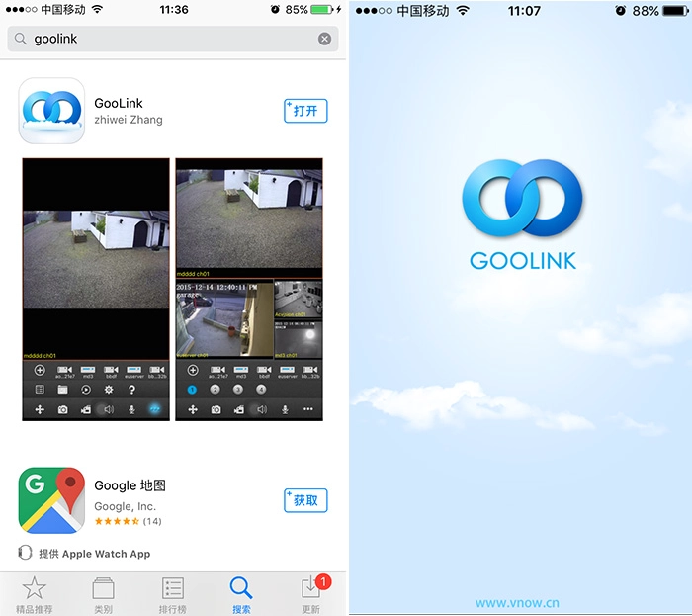
Task: Tap the alarm icon in left status bar
Action: point(275,9)
